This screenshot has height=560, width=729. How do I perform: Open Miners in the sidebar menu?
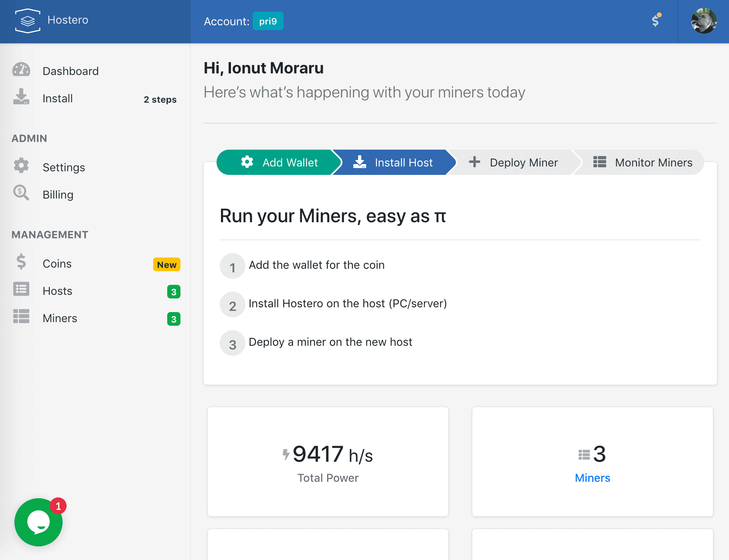tap(60, 318)
